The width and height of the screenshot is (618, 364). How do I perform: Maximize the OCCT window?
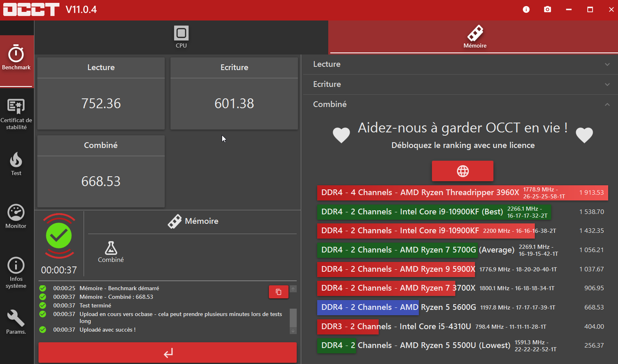tap(590, 9)
